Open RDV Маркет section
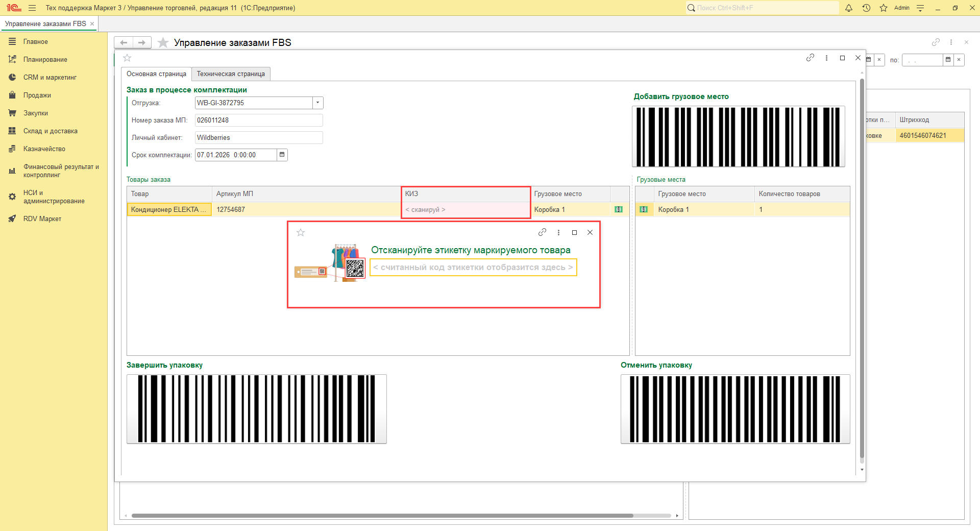The width and height of the screenshot is (980, 531). click(x=42, y=219)
